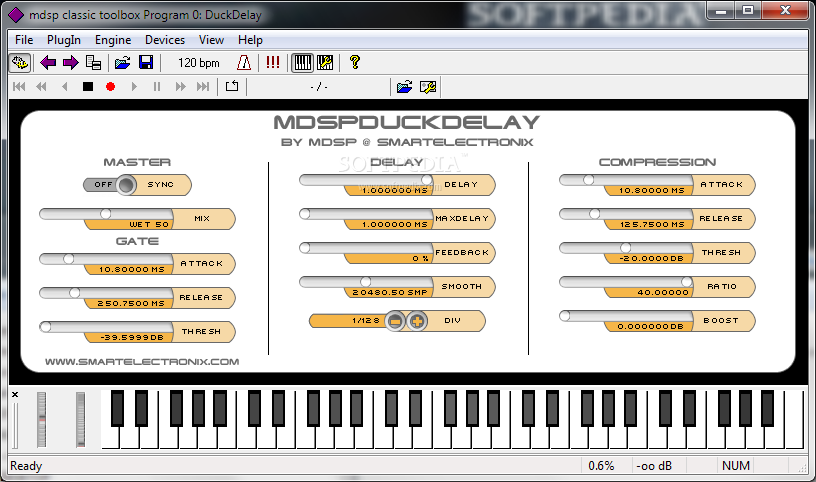
Task: Click the -39.5999DB gate thresh value
Action: pos(132,337)
